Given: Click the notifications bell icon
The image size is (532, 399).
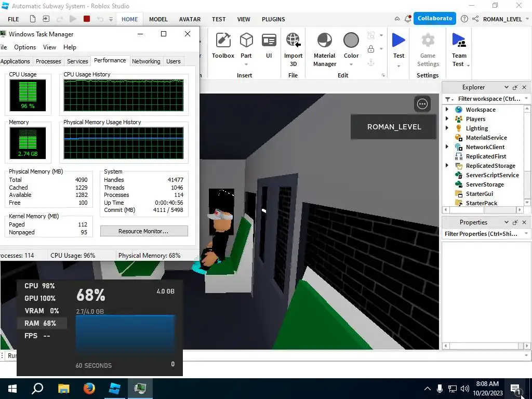Looking at the screenshot, I should 408,19.
